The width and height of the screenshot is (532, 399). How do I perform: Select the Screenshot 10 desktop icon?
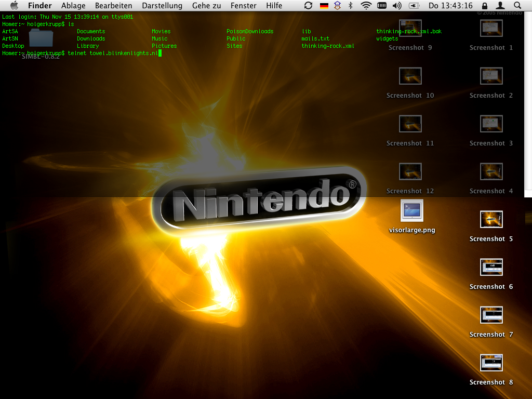(x=410, y=76)
